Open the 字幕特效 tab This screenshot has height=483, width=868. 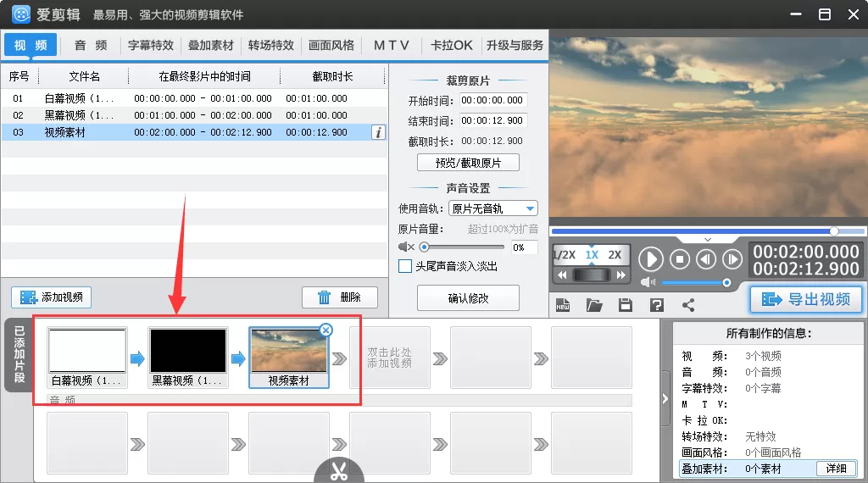coord(151,46)
